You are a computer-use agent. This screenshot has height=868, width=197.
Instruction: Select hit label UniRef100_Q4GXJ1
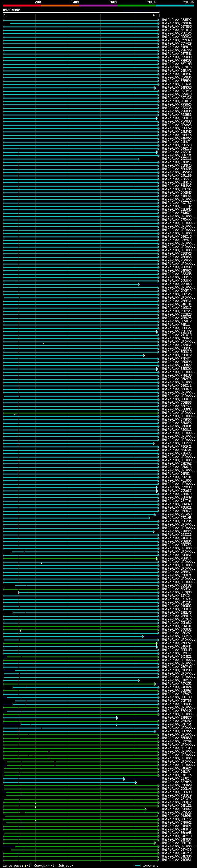pos(177,386)
